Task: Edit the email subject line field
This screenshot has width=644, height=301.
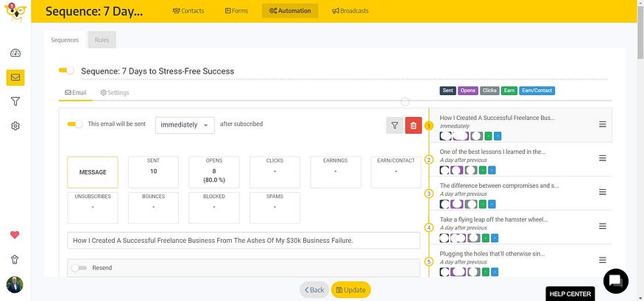Action: tap(244, 241)
